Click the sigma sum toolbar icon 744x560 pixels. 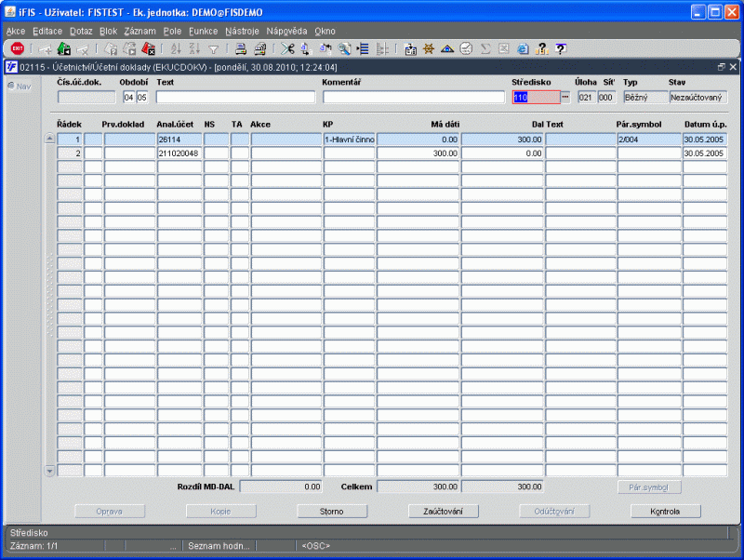485,48
